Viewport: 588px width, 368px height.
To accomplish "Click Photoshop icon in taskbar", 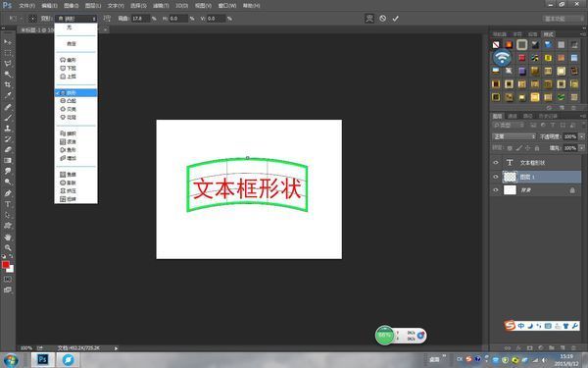I will 42,360.
